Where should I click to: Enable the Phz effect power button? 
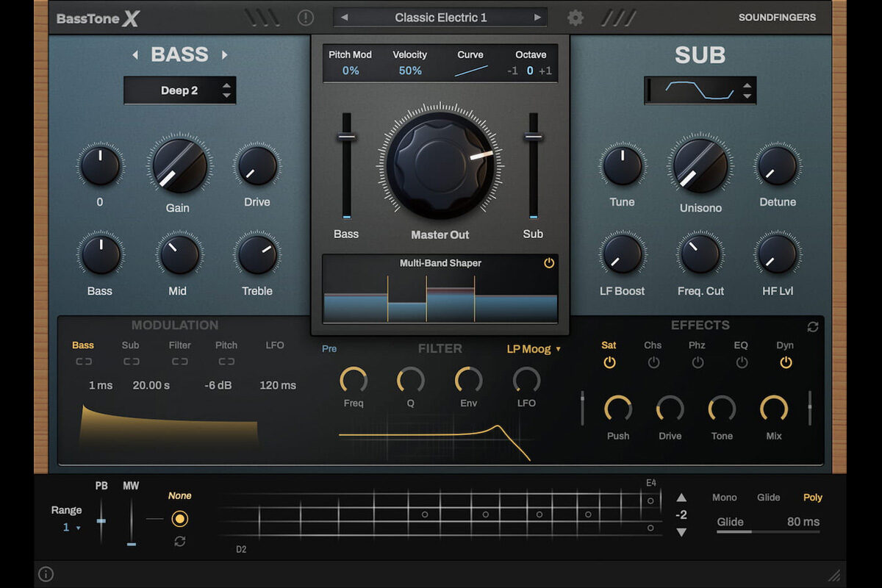click(x=698, y=362)
